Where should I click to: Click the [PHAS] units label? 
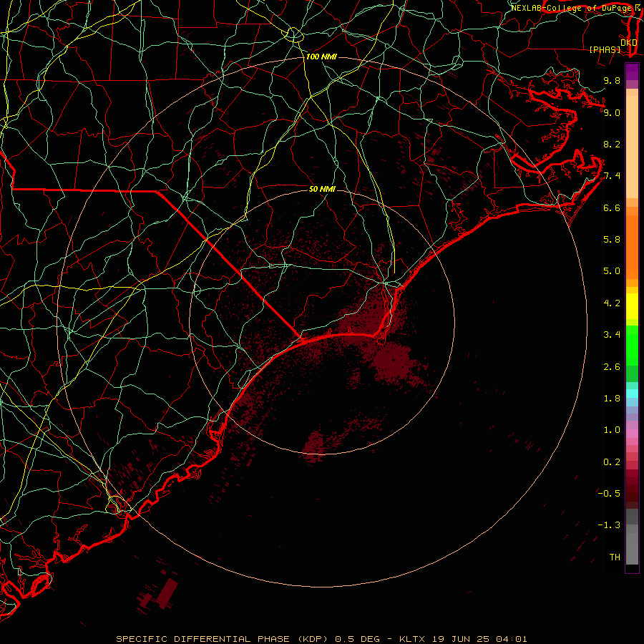(605, 49)
